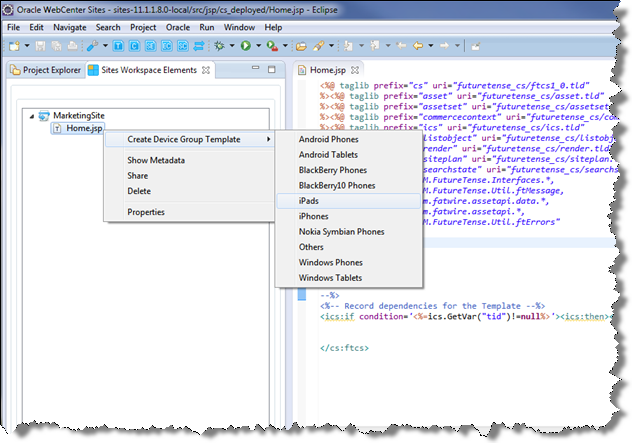Click the Debug bug icon
This screenshot has height=443, width=632.
[x=219, y=46]
